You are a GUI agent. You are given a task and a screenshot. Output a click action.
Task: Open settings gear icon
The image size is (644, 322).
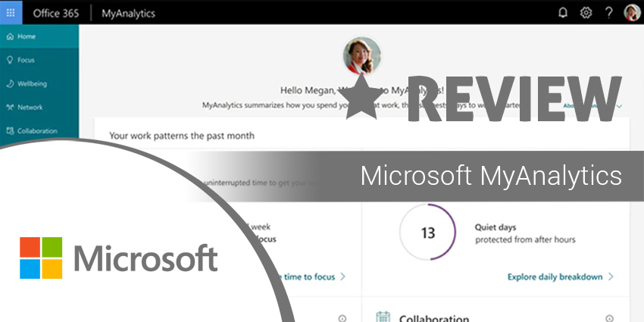(x=586, y=13)
